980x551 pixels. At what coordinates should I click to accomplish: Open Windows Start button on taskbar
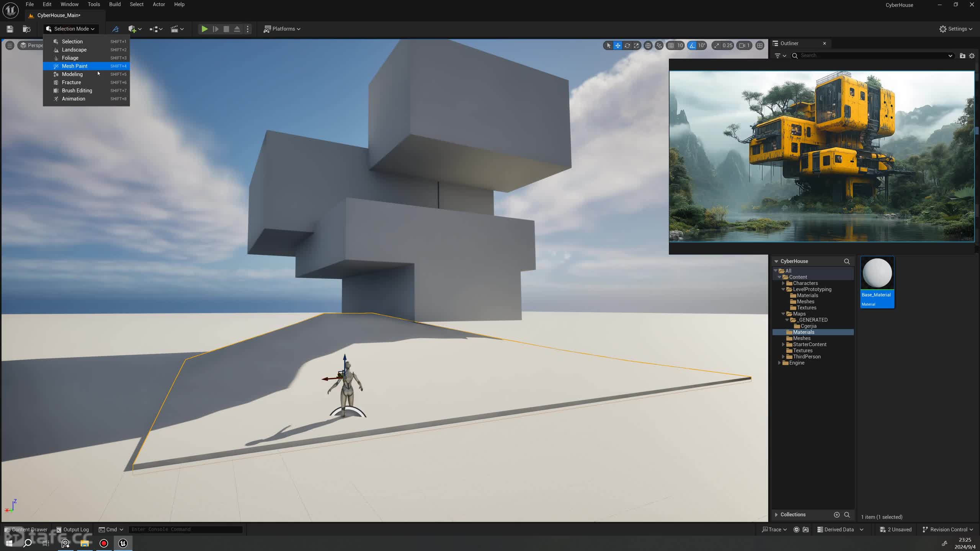(x=9, y=543)
